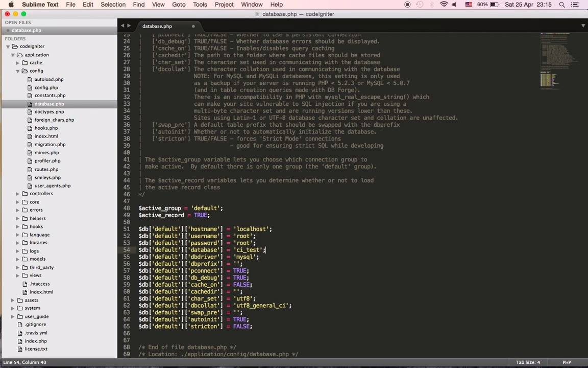This screenshot has height=368, width=588.
Task: Click close dot beside open file database.php
Action: tap(8, 31)
